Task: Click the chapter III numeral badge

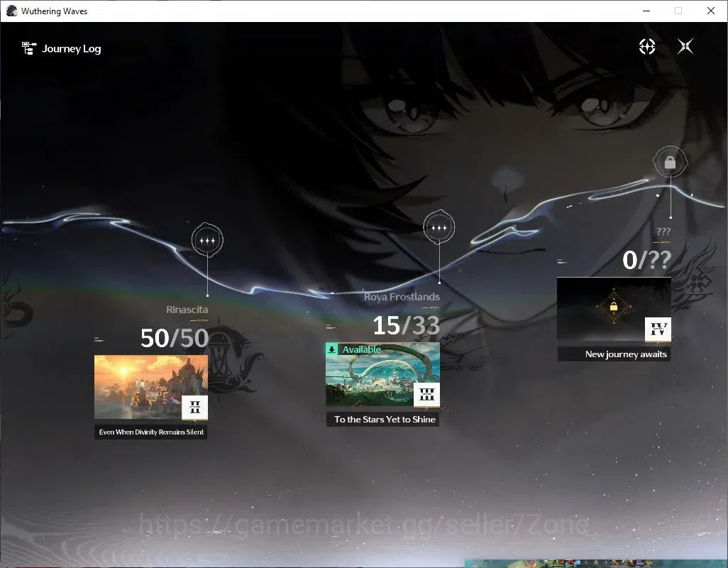Action: [x=426, y=395]
